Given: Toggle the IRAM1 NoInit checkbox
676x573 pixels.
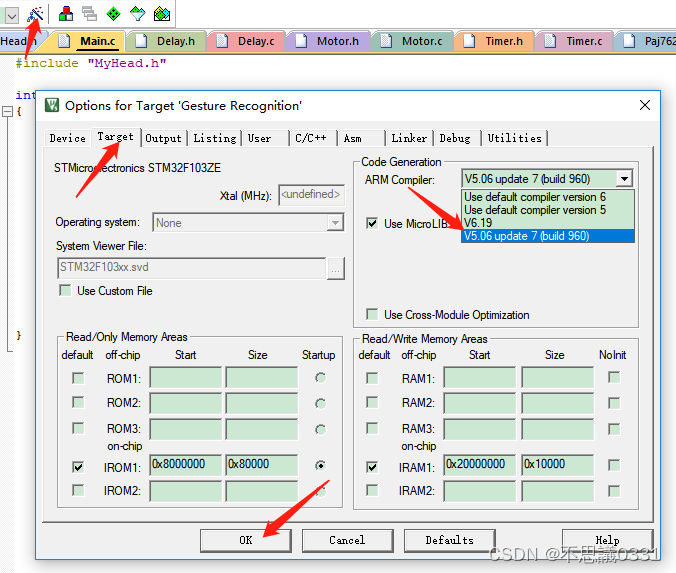Looking at the screenshot, I should [x=614, y=465].
